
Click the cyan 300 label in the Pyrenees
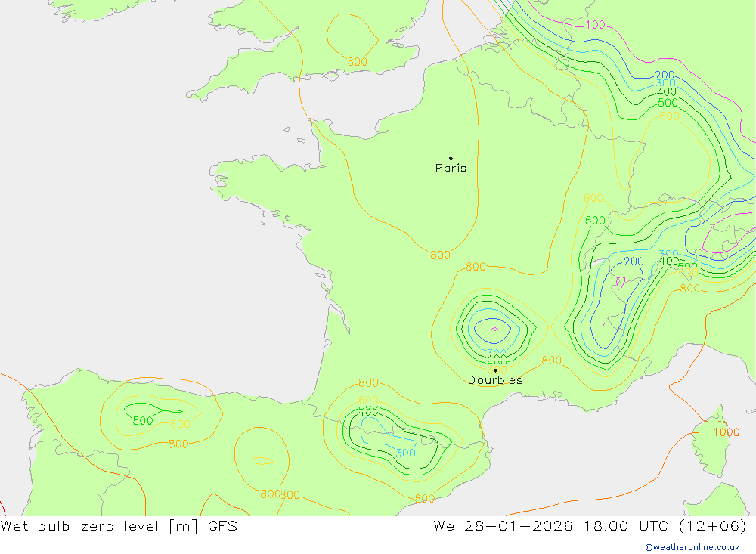coord(405,453)
